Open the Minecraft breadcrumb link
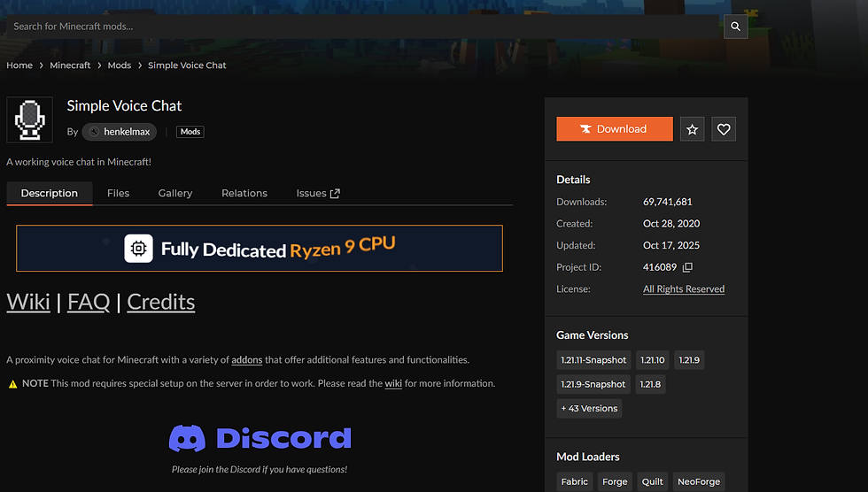This screenshot has width=868, height=492. click(70, 65)
